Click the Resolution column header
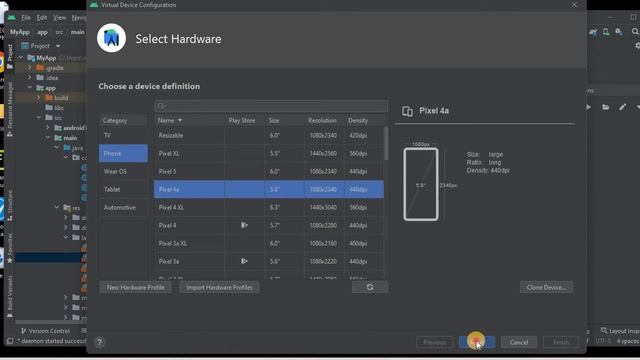This screenshot has height=360, width=640. pyautogui.click(x=324, y=120)
